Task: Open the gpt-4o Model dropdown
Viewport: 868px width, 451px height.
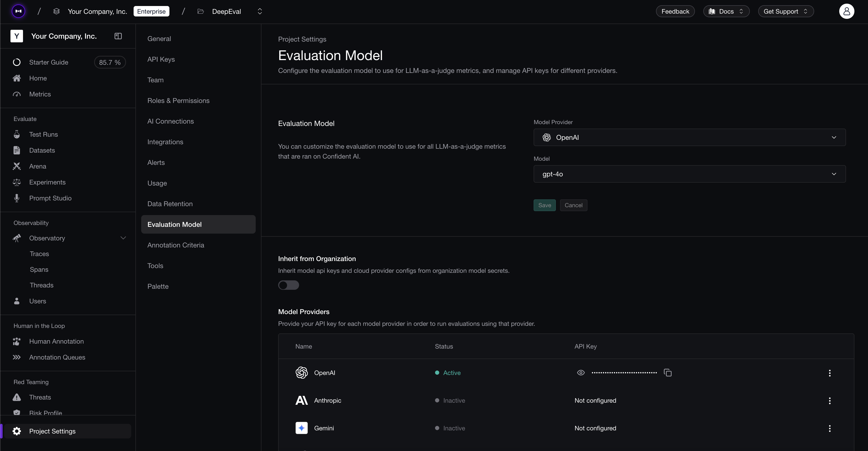Action: pos(689,174)
